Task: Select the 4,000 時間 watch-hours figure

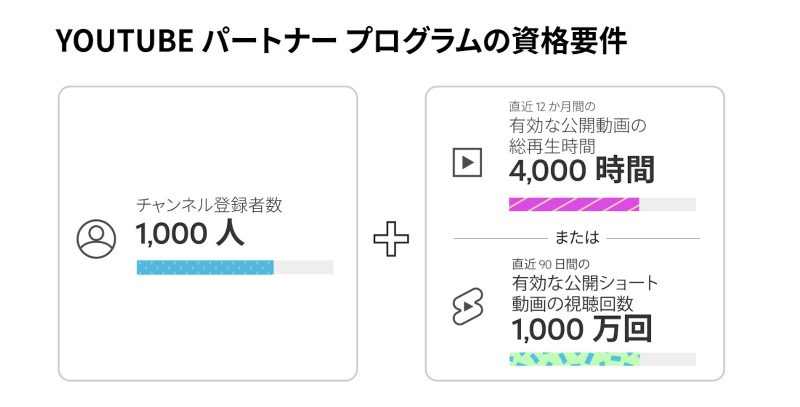Action: tap(581, 171)
